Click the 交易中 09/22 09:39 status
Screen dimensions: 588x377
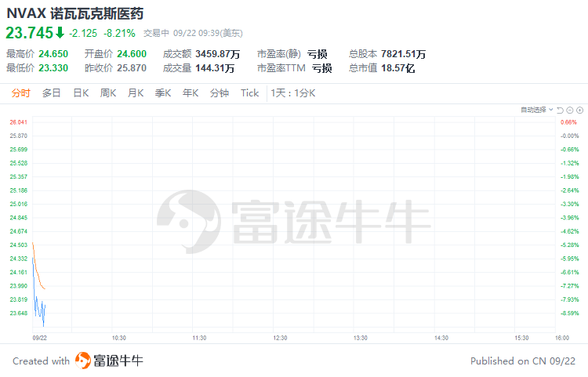tap(193, 34)
